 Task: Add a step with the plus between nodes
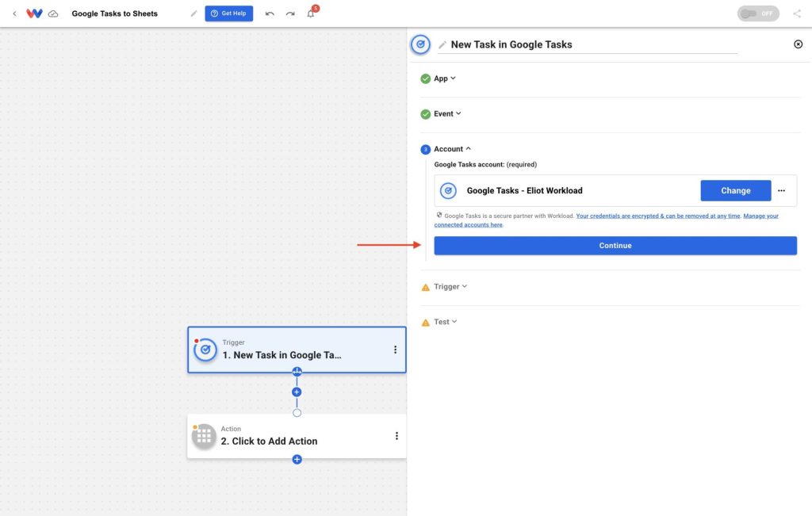click(x=297, y=392)
